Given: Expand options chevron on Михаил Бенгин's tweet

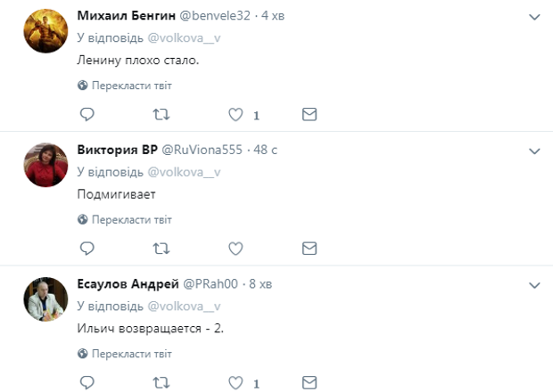Looking at the screenshot, I should tap(534, 17).
